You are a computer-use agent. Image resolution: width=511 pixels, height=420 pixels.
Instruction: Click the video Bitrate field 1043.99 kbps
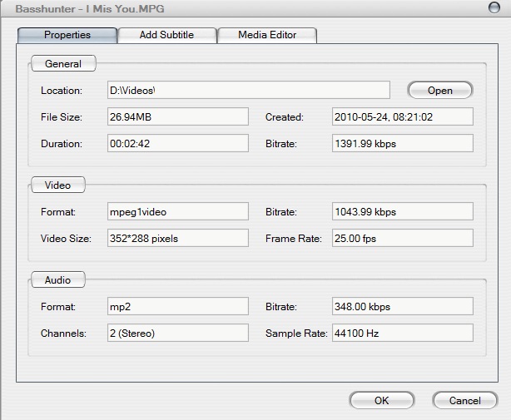(403, 211)
